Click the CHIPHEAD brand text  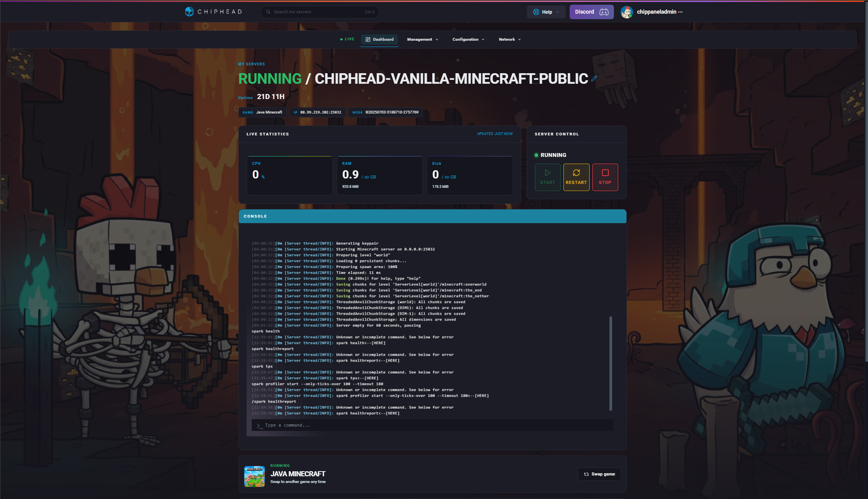[x=220, y=12]
